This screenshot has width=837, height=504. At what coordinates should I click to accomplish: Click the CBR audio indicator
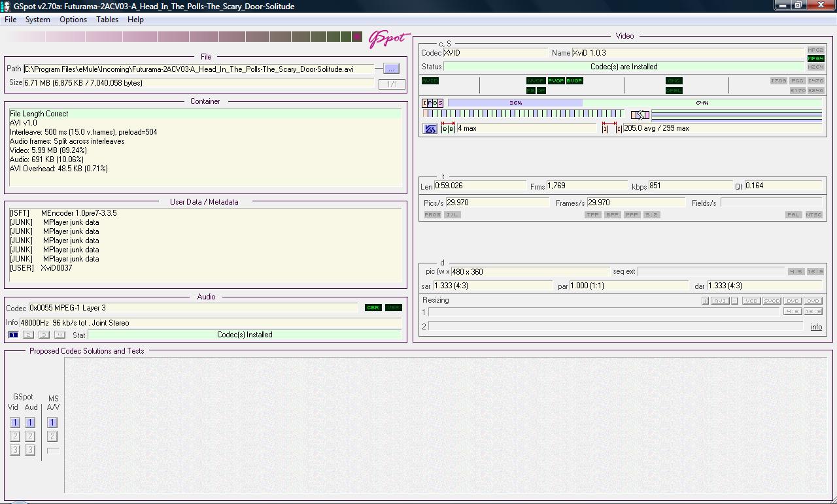(x=373, y=307)
